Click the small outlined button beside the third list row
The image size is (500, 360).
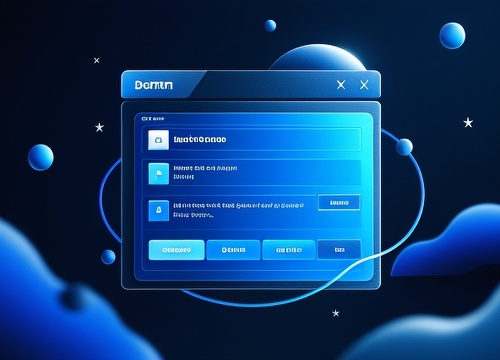339,203
